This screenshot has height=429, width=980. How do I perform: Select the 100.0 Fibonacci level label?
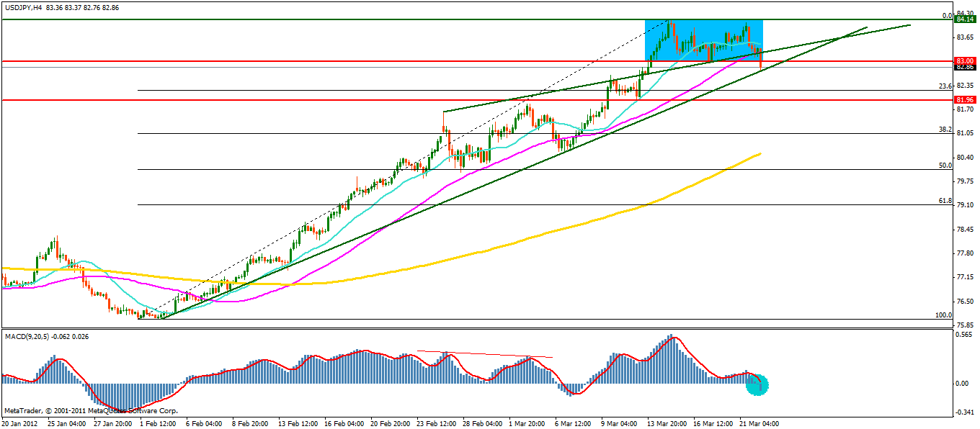pos(943,315)
